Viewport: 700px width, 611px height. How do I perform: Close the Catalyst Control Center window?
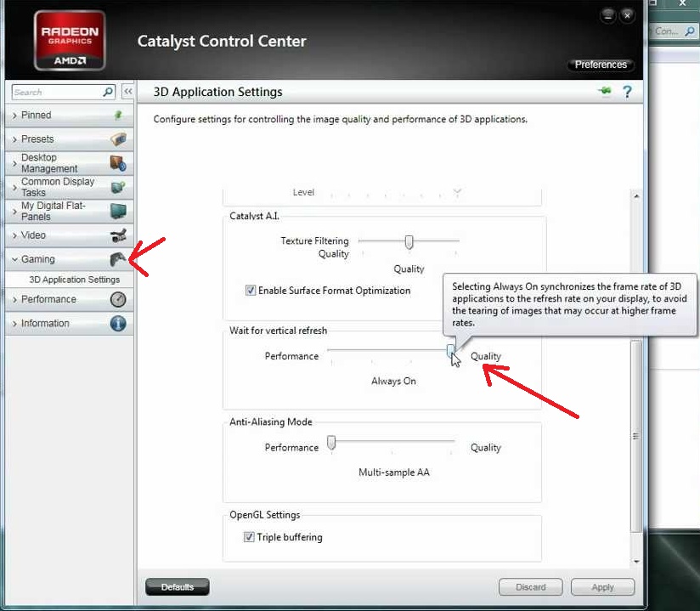[x=627, y=15]
